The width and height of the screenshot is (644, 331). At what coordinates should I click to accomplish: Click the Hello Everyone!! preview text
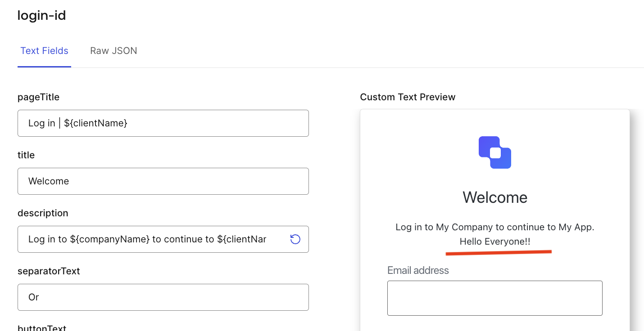pyautogui.click(x=495, y=242)
